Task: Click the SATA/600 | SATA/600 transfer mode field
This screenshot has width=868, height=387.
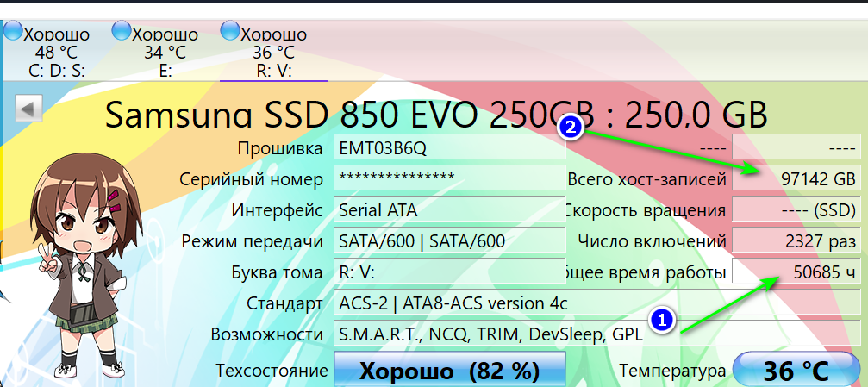Action: click(449, 241)
